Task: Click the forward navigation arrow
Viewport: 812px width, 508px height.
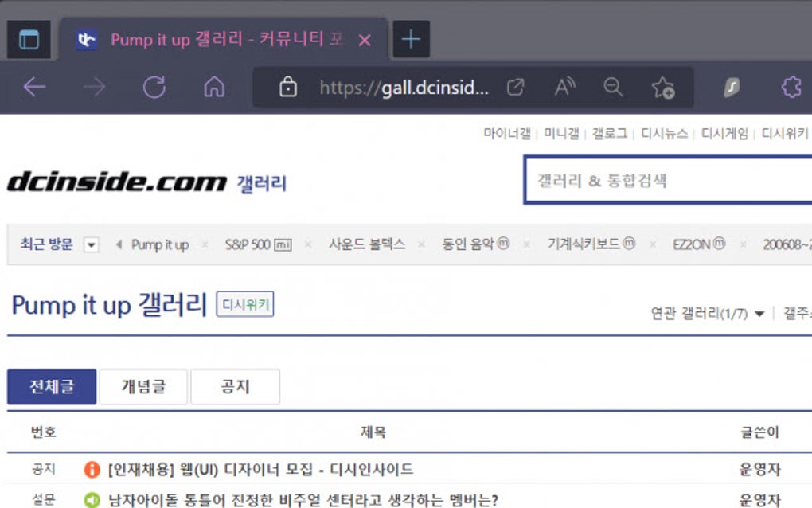Action: coord(94,87)
